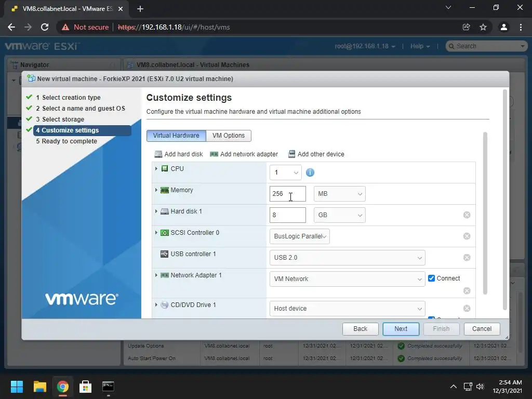Click the SCSI Controller 0 icon
The image size is (532, 399).
click(x=165, y=233)
